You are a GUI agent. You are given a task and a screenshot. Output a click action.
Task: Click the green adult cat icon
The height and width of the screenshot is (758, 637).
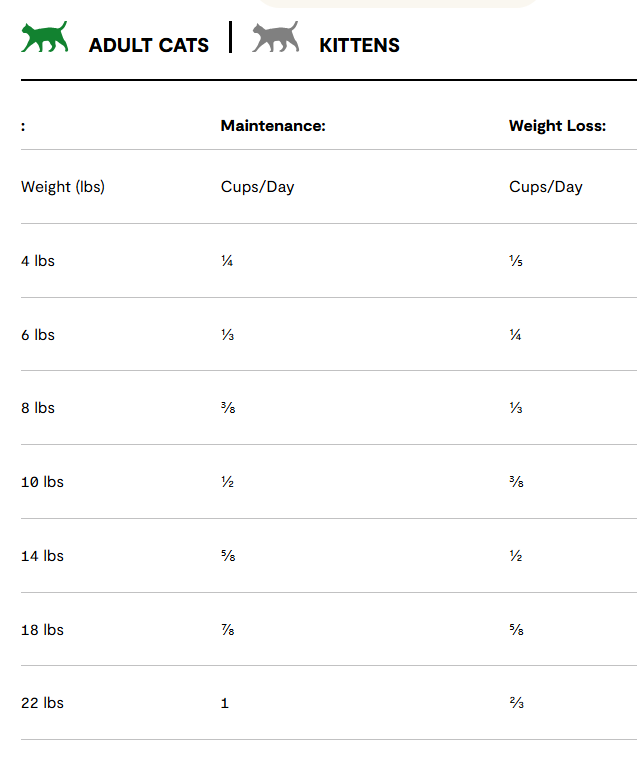click(45, 38)
